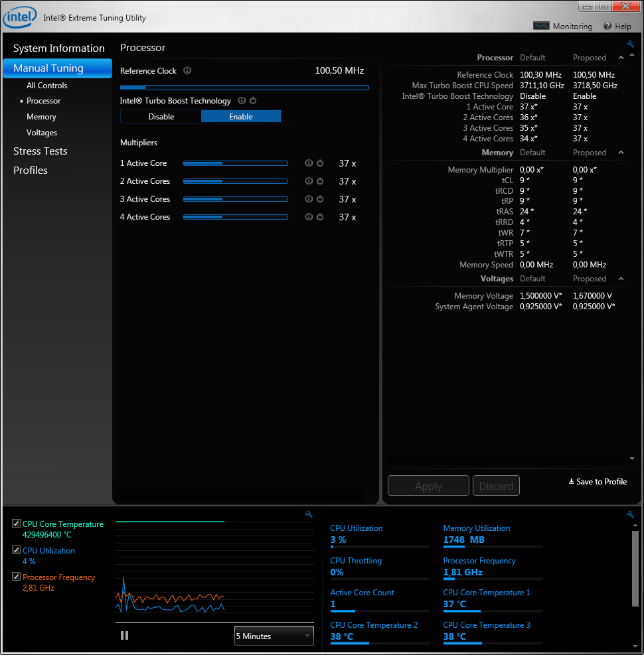This screenshot has width=644, height=655.
Task: Click info icon next to Reference Clock
Action: tap(187, 71)
